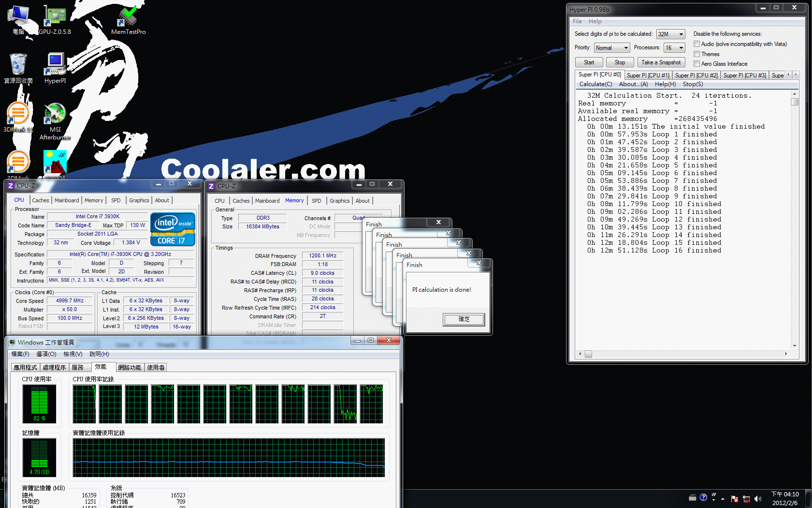Screen dimensions: 812x508
Task: Switch to the Super PI [CPU #2] tab
Action: pos(696,75)
